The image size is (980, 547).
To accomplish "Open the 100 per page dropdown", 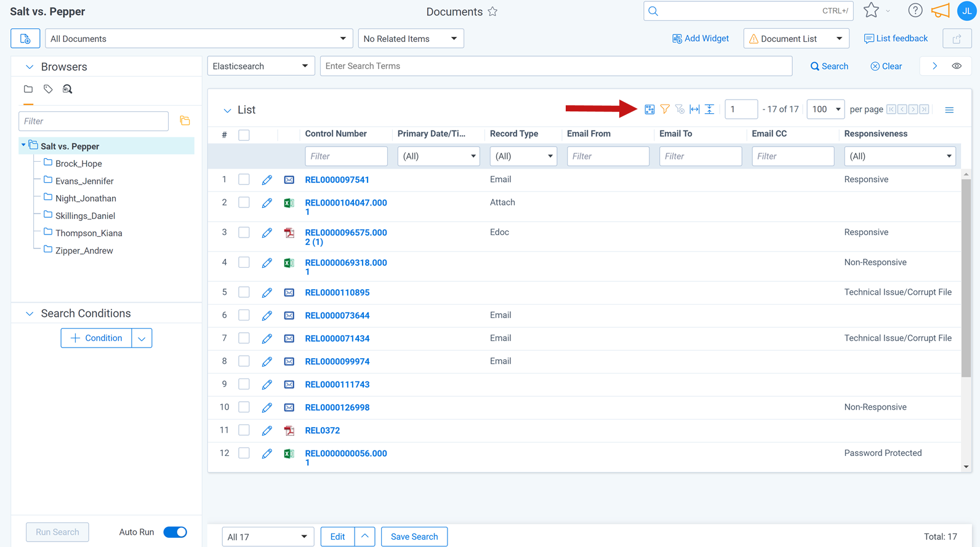I will pyautogui.click(x=825, y=110).
